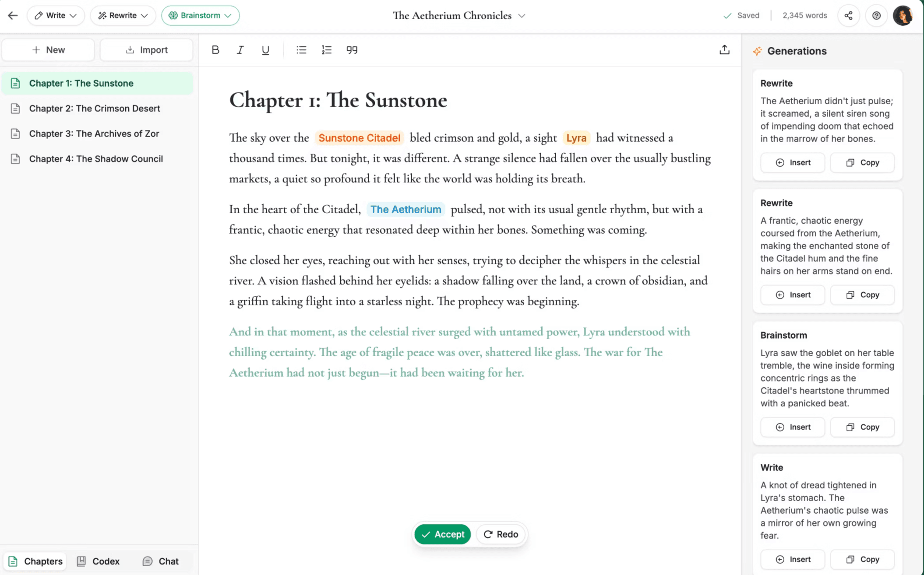Open the share options
This screenshot has width=924, height=575.
coord(848,15)
